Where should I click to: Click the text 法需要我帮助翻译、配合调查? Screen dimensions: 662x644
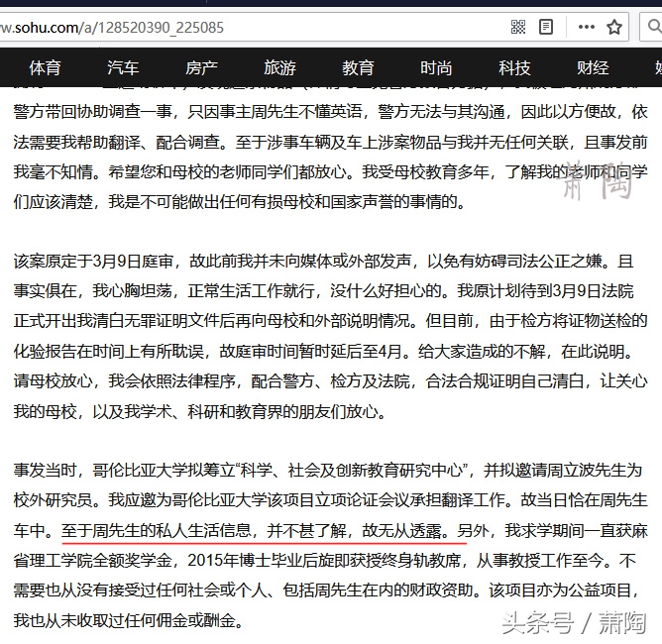[116, 143]
